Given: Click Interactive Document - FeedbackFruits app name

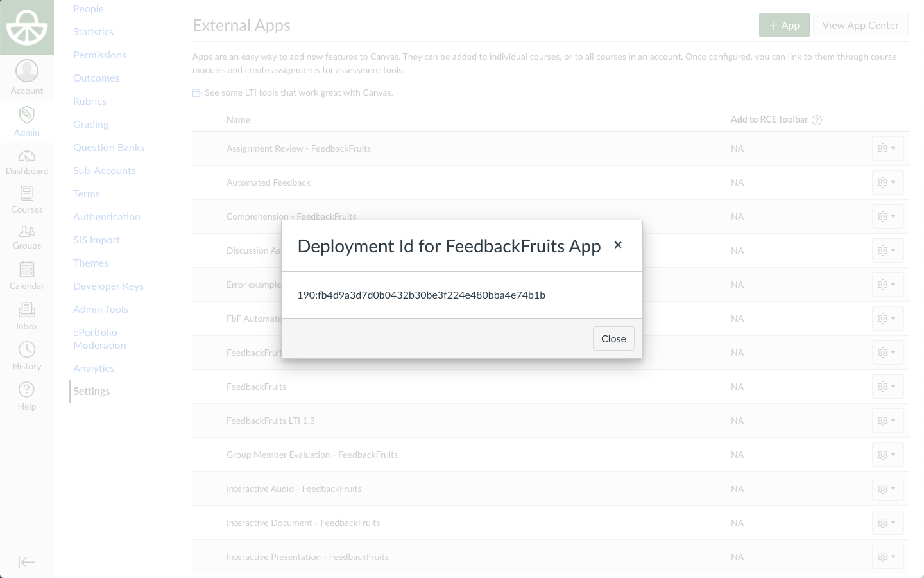Looking at the screenshot, I should click(x=303, y=523).
